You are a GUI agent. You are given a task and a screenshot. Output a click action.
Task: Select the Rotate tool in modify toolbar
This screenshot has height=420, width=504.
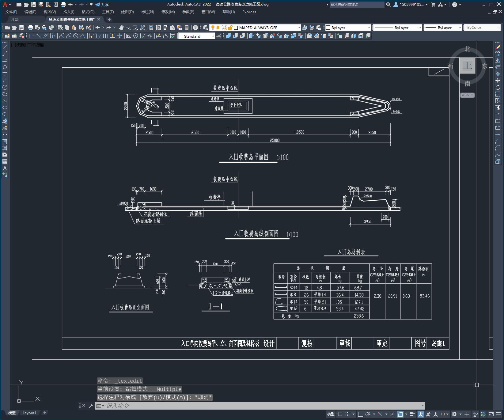pyautogui.click(x=498, y=87)
